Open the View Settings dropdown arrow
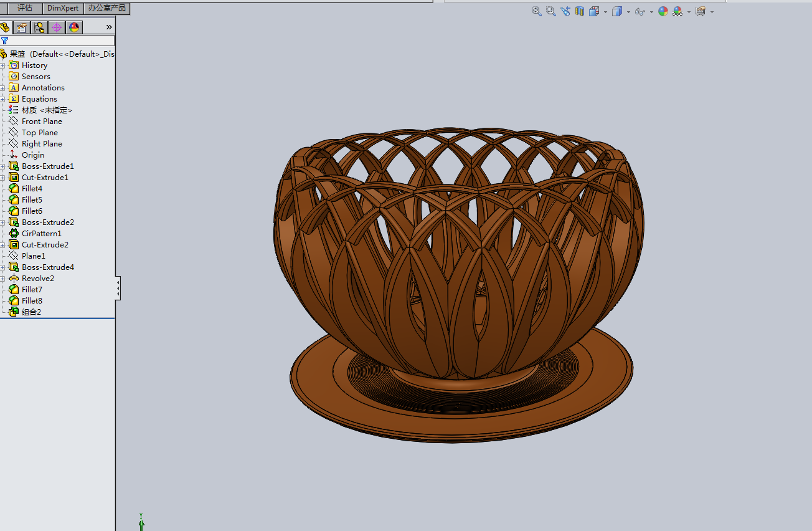The image size is (812, 531). coord(712,12)
